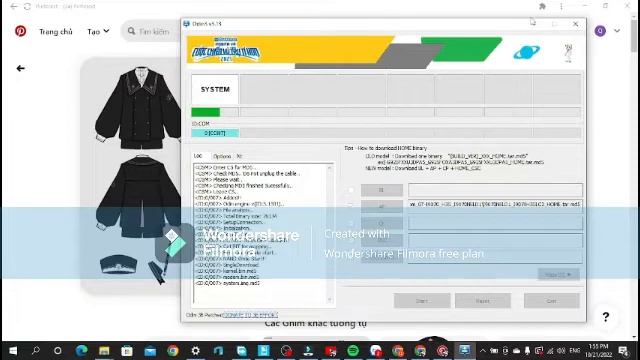The height and width of the screenshot is (360, 640).
Task: Open the Windows Start menu
Action: (x=13, y=351)
